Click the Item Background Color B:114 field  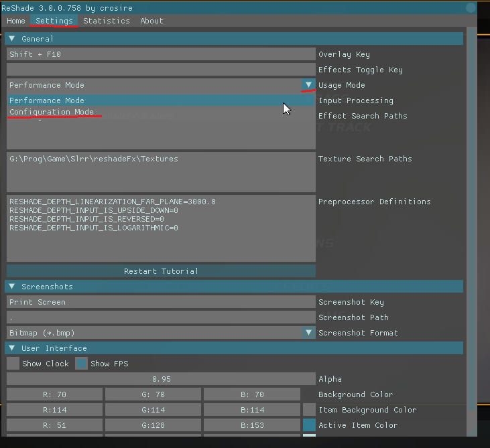[x=252, y=410]
